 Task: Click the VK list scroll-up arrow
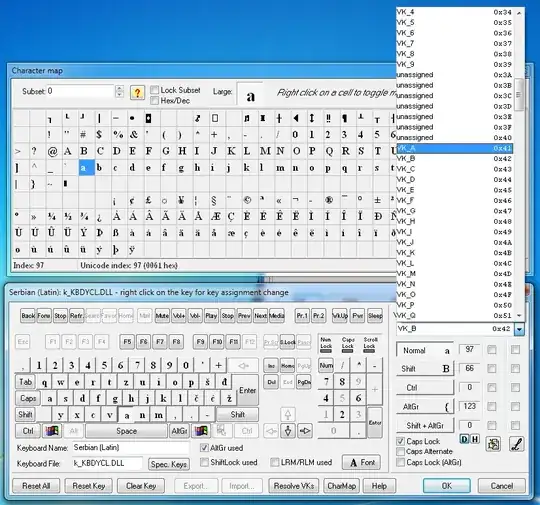pos(519,13)
